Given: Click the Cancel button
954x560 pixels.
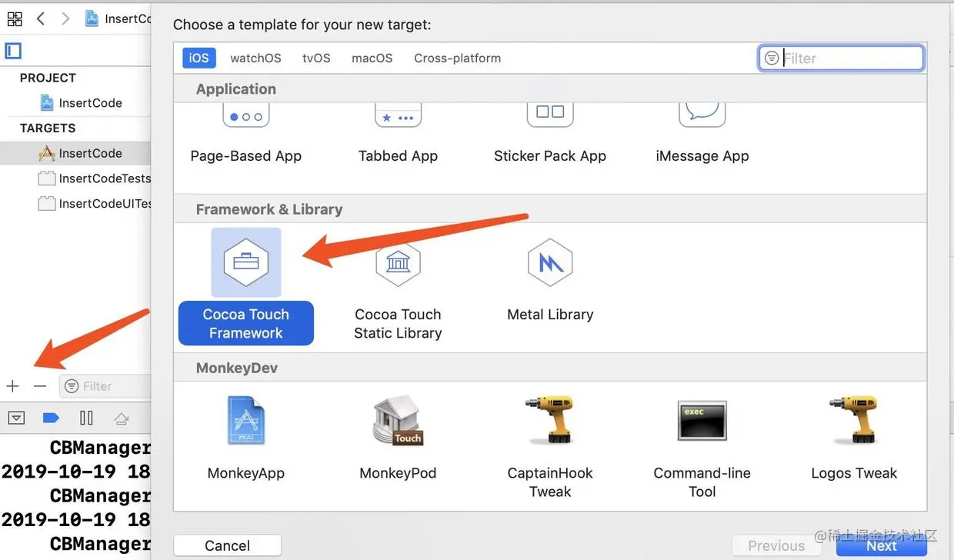Looking at the screenshot, I should coord(228,545).
